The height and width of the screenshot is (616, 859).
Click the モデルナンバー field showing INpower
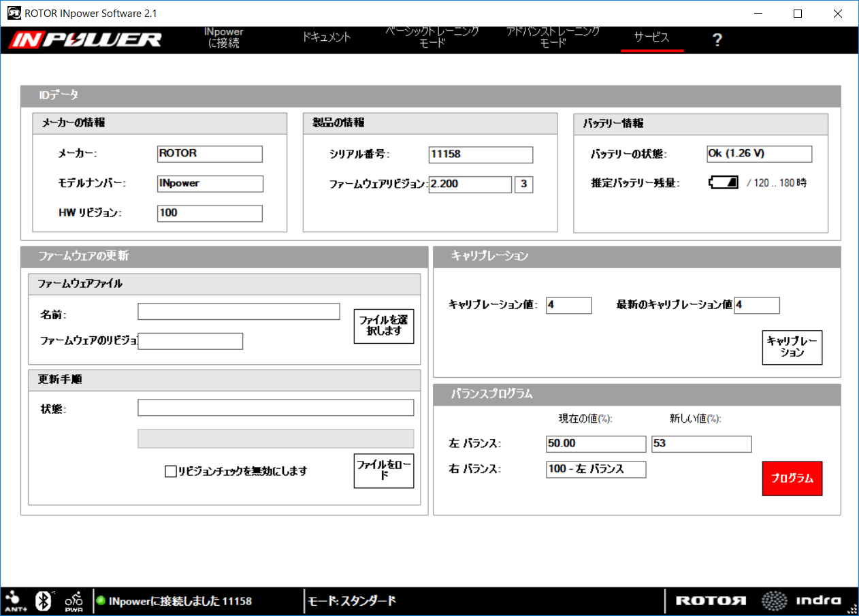point(210,184)
